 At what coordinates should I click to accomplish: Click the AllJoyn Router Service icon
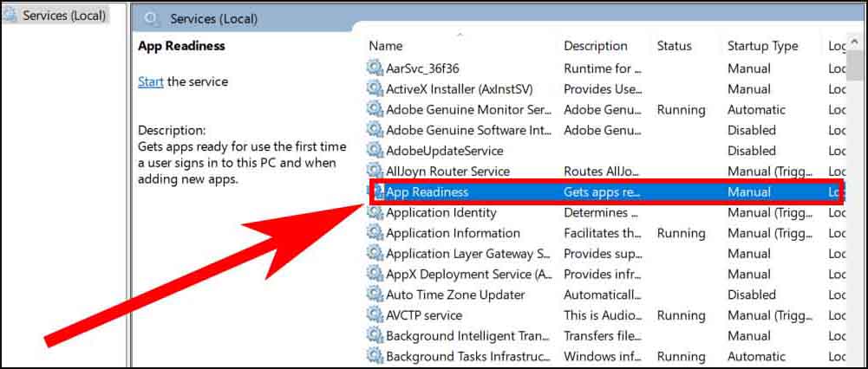[375, 171]
